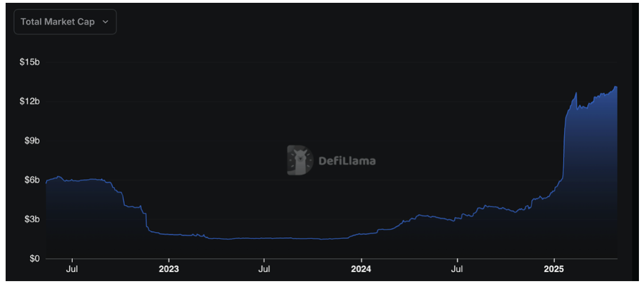Click the Jul label between 2023 and 2024
This screenshot has height=289, width=644.
tap(264, 270)
